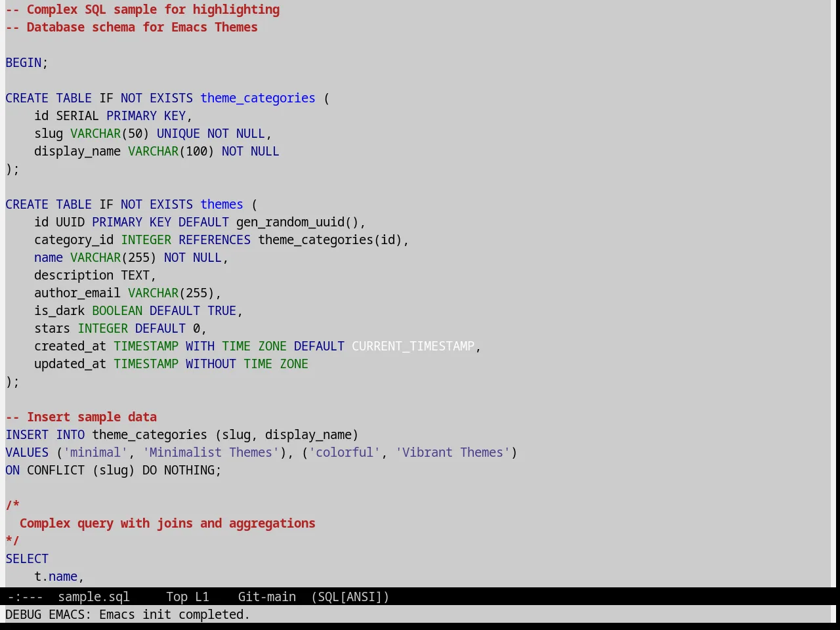Click VARCHAR(50) on the slug line
Image resolution: width=840 pixels, height=630 pixels.
tap(110, 134)
